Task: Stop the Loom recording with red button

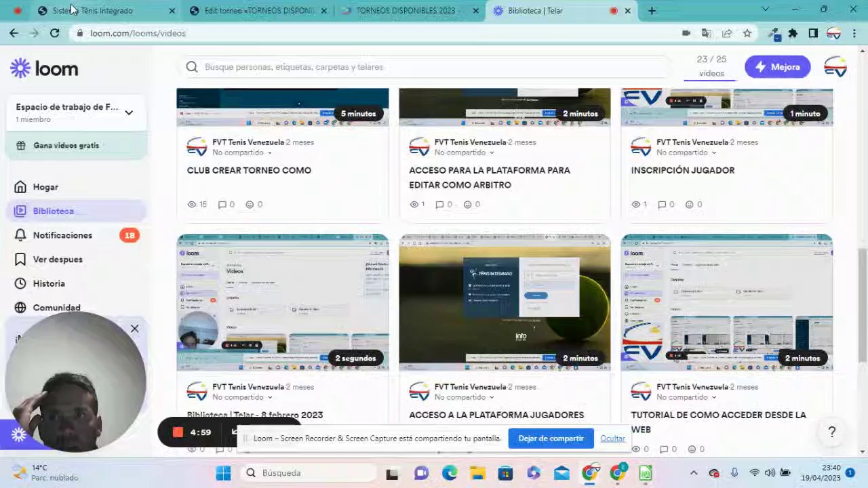Action: (178, 432)
